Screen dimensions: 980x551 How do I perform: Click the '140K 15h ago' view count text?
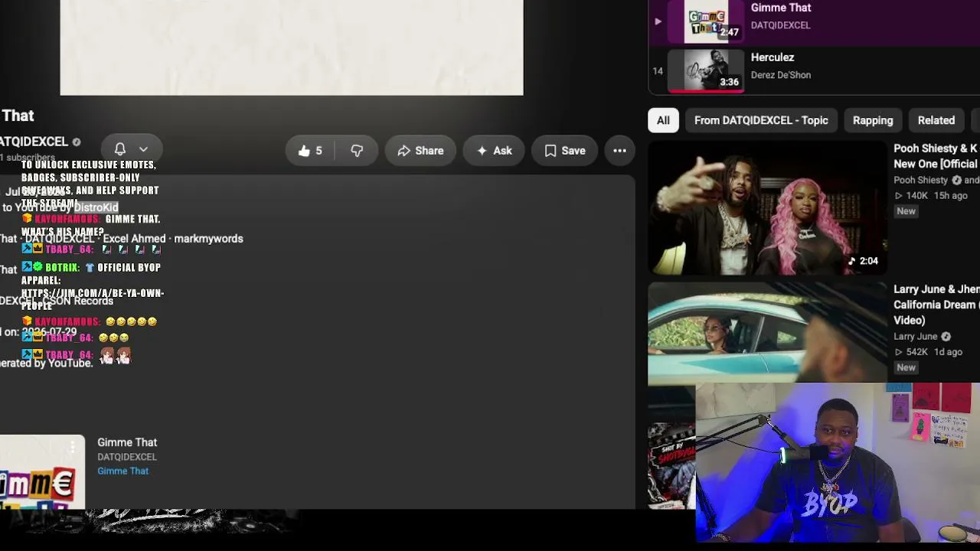tap(931, 196)
